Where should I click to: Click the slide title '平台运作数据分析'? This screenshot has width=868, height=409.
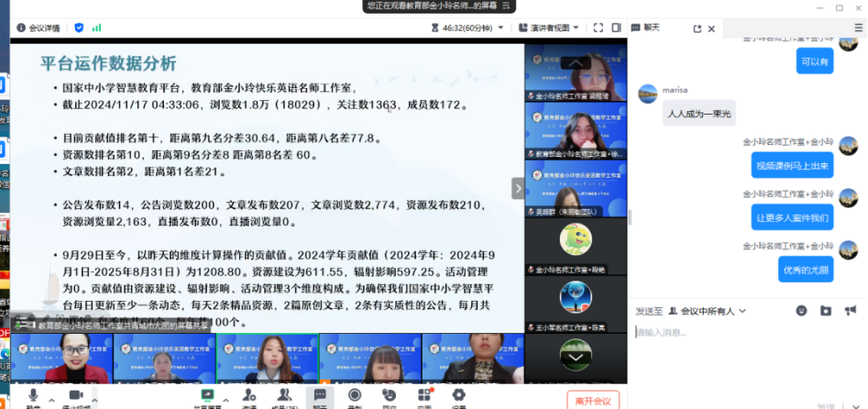(x=108, y=63)
